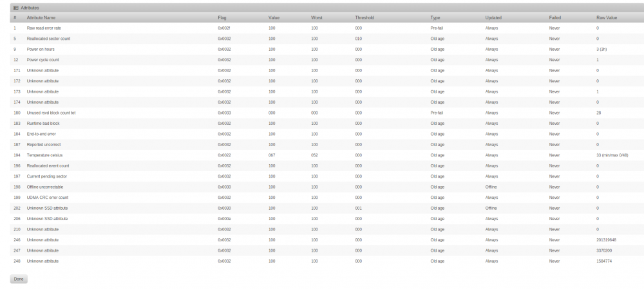Sort by the Attribute Name column header

click(x=41, y=17)
